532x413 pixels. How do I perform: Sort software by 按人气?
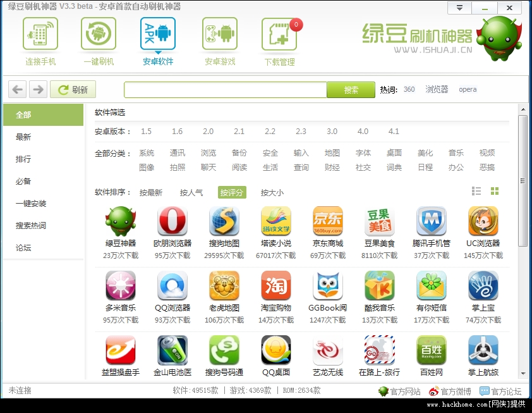click(x=191, y=192)
